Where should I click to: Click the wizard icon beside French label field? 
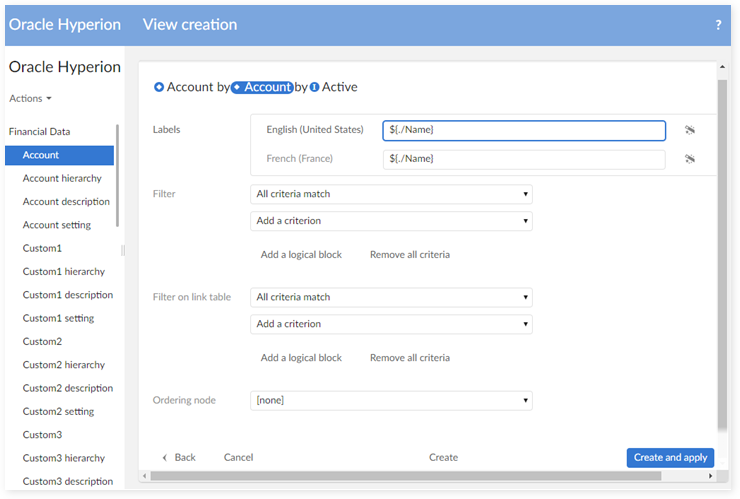pos(689,159)
